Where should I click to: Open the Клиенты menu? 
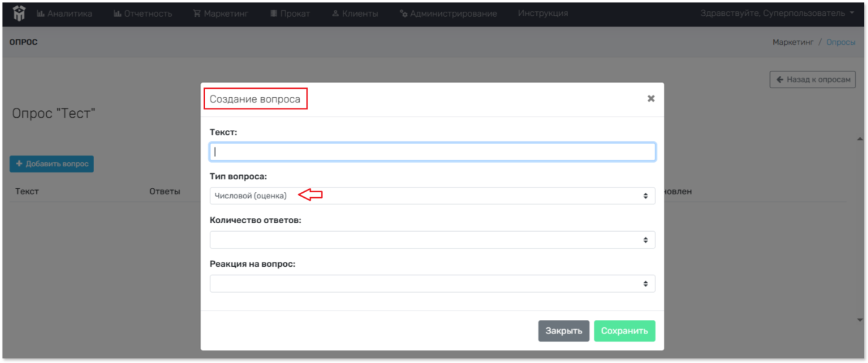355,14
